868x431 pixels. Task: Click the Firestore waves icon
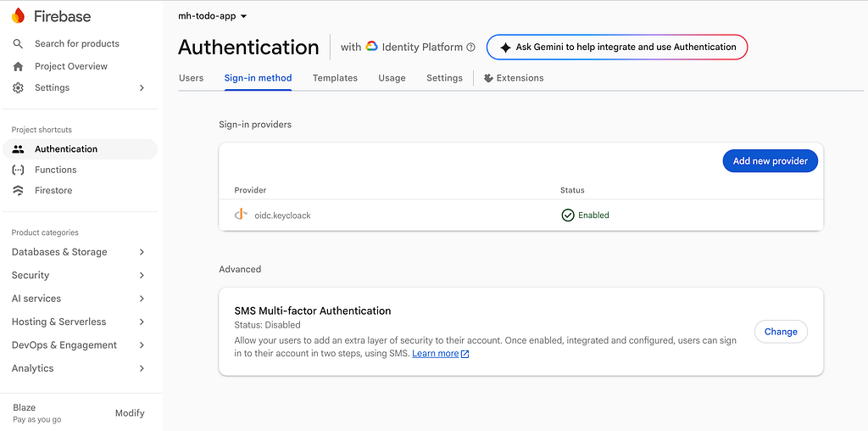click(19, 191)
